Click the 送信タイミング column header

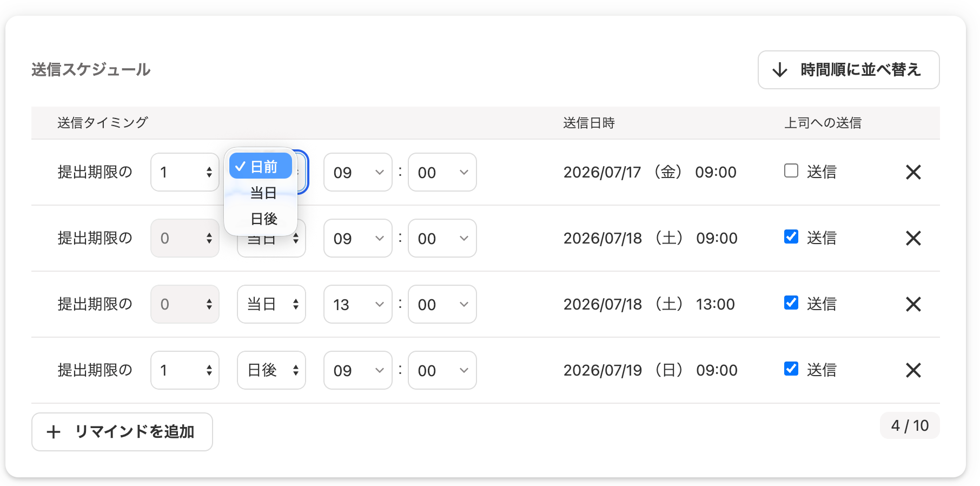coord(103,123)
